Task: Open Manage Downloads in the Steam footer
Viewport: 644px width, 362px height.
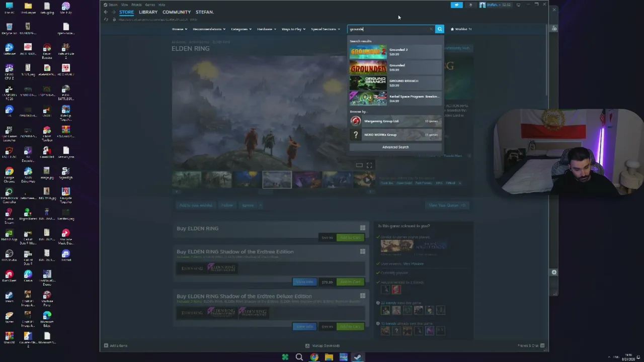Action: coord(323,346)
